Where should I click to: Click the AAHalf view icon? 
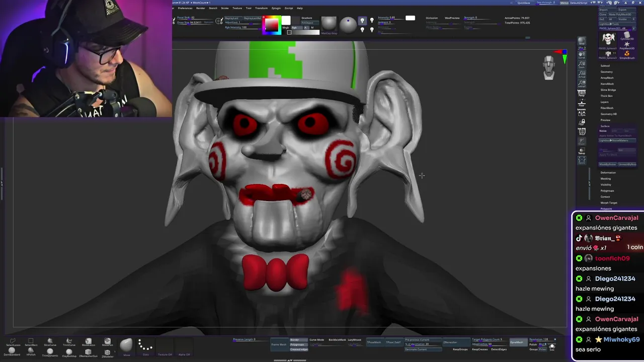click(x=582, y=83)
